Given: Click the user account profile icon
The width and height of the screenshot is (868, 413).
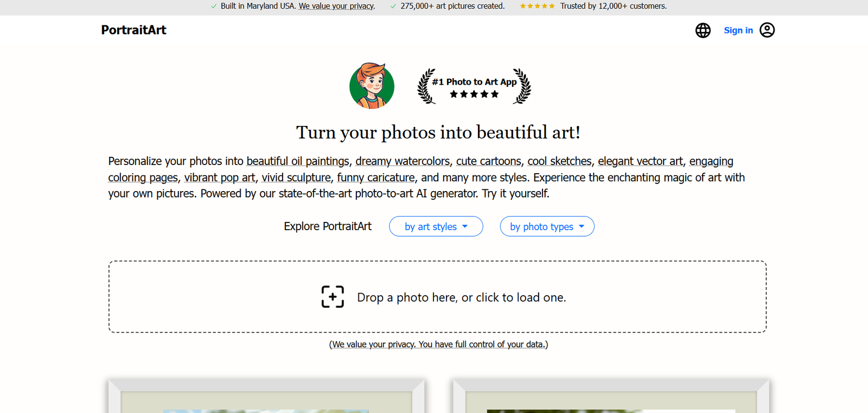Looking at the screenshot, I should tap(767, 30).
